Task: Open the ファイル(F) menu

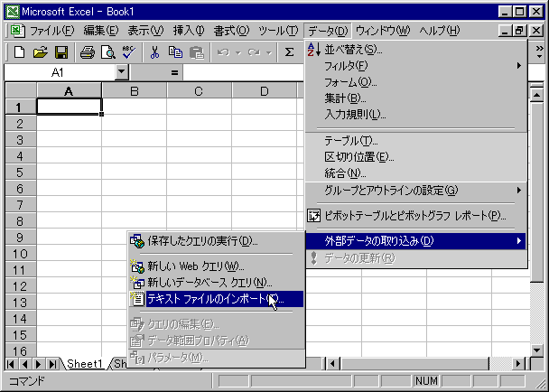Action: pos(51,31)
